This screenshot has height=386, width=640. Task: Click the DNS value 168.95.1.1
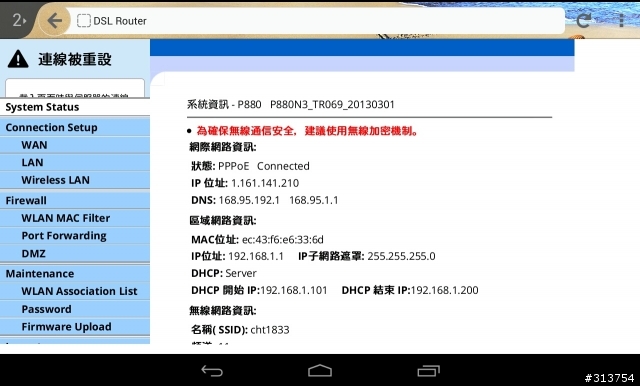(x=313, y=200)
